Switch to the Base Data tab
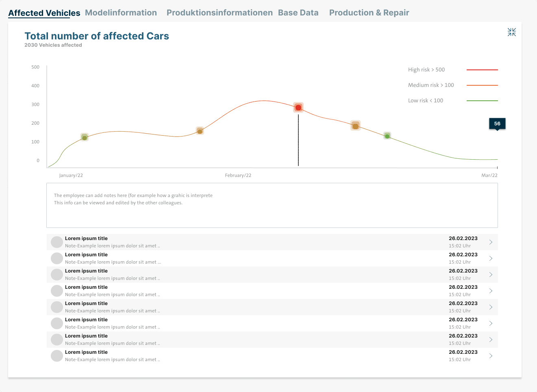 tap(298, 12)
